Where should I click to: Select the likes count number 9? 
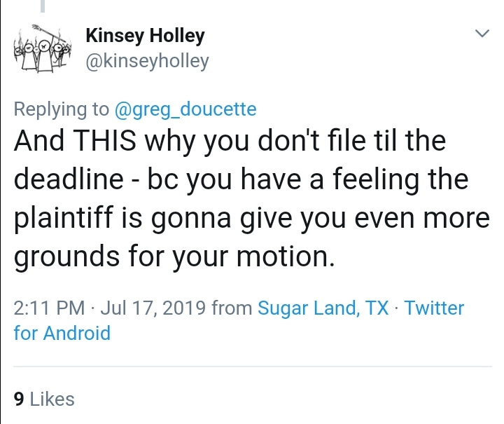pos(19,399)
